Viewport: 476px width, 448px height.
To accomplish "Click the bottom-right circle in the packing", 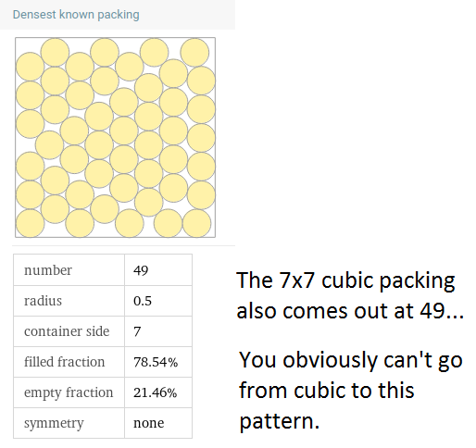I will 197,223.
